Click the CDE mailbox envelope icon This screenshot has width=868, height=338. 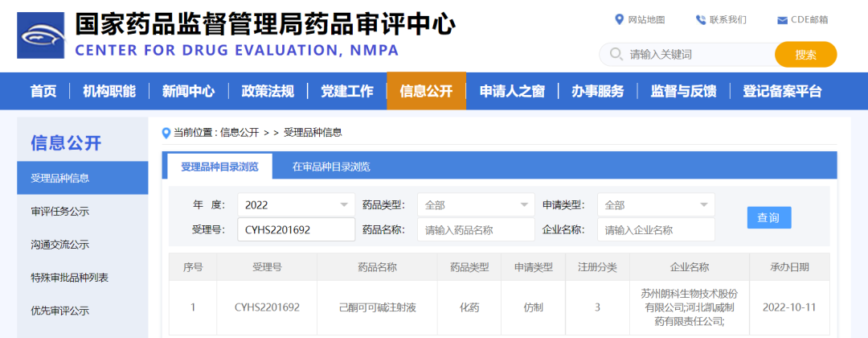[x=782, y=20]
